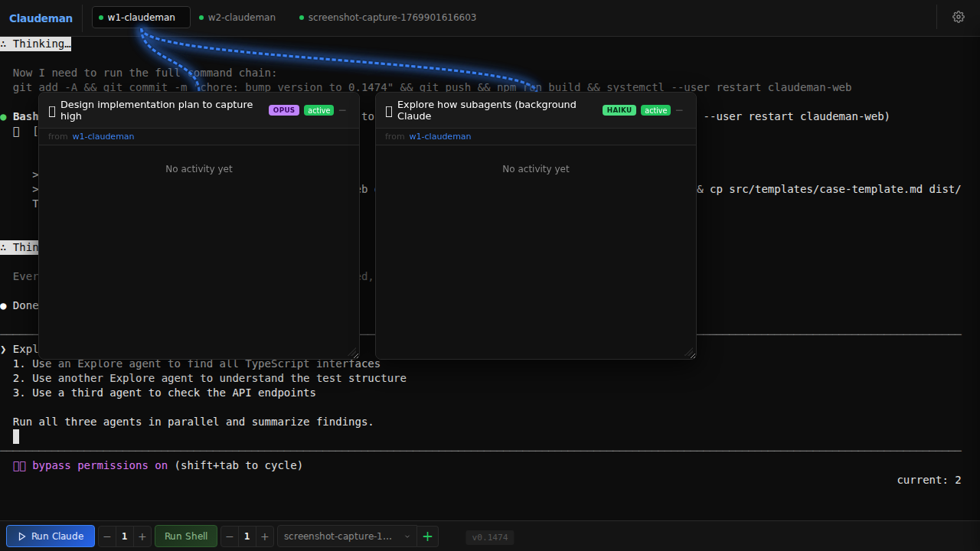Decrease the Run Shell instance count
This screenshot has width=980, height=551.
click(x=230, y=536)
